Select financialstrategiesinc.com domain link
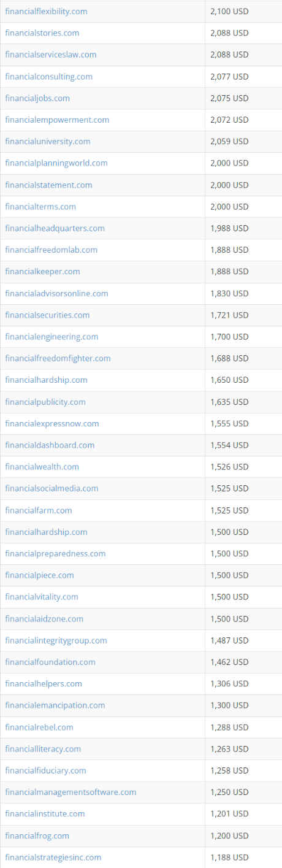The height and width of the screenshot is (868, 282). coord(53,857)
